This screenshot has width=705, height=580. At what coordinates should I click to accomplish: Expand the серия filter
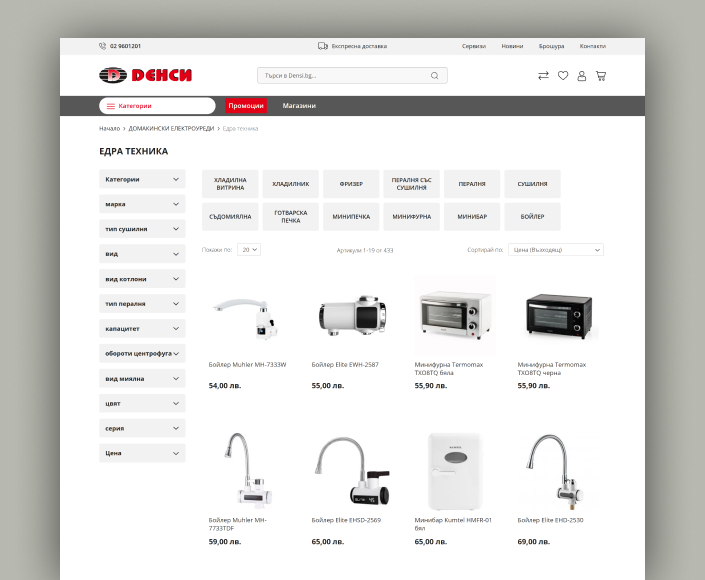coord(142,428)
